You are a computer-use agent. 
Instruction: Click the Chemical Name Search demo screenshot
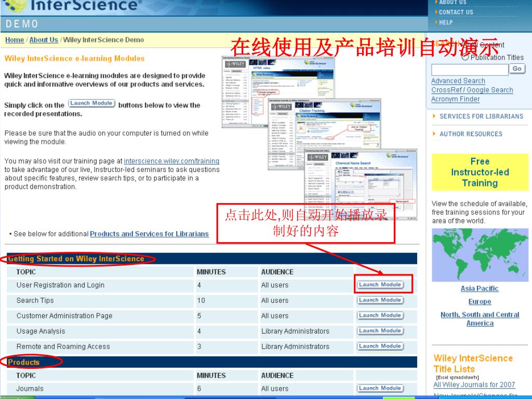[x=361, y=185]
